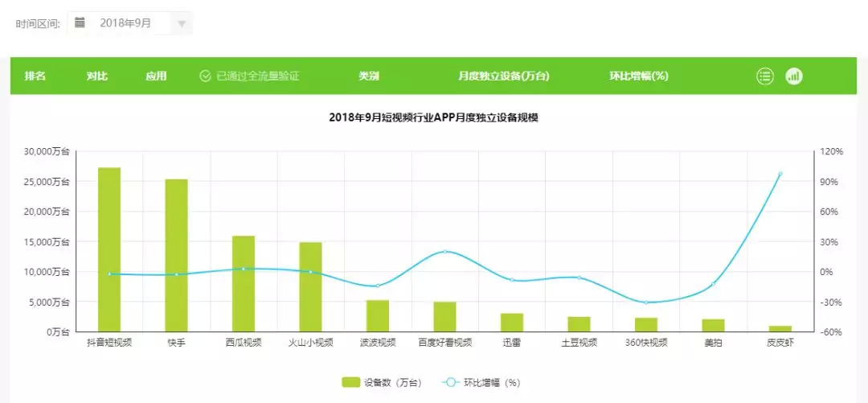This screenshot has width=868, height=403.
Task: Click 百度好看视频 growth line data point
Action: point(445,252)
